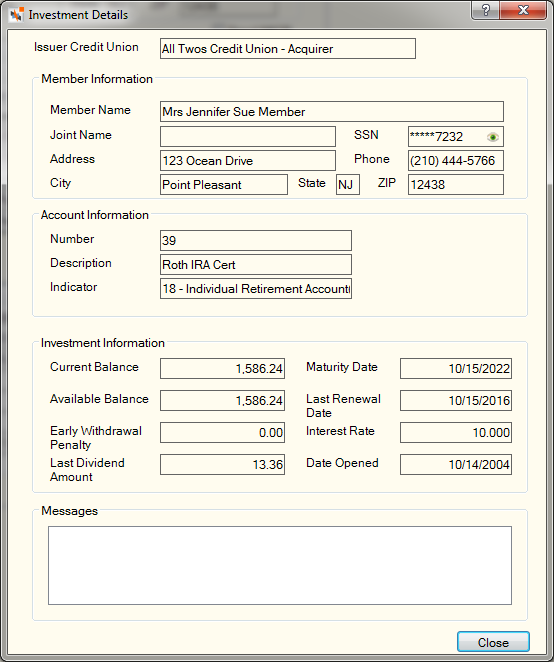Click the Early Withdrawal Penalty label

(x=96, y=438)
